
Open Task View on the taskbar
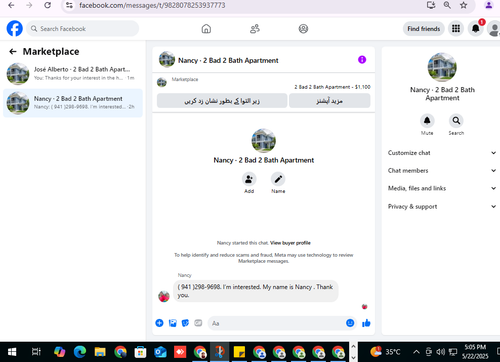[x=36, y=352]
